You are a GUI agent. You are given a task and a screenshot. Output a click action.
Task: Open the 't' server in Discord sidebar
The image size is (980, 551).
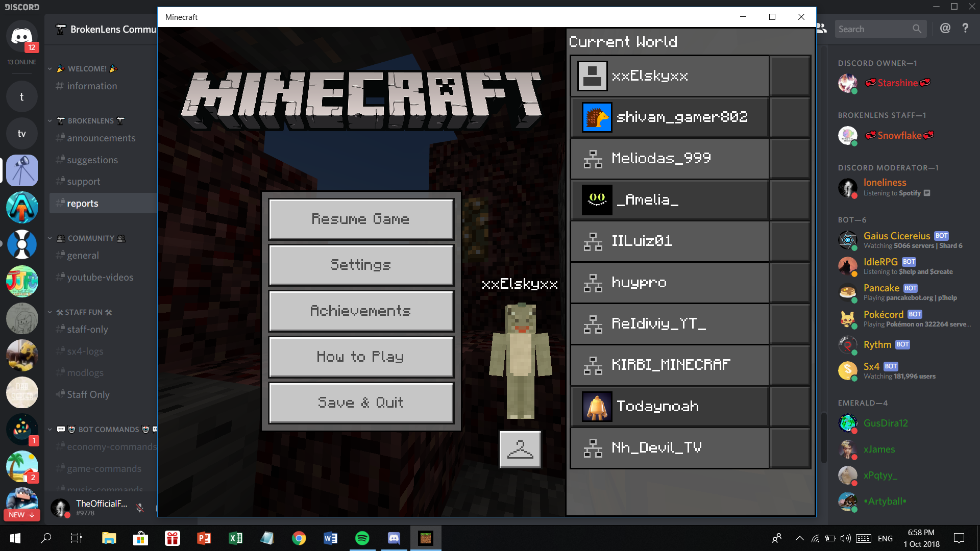pyautogui.click(x=21, y=97)
